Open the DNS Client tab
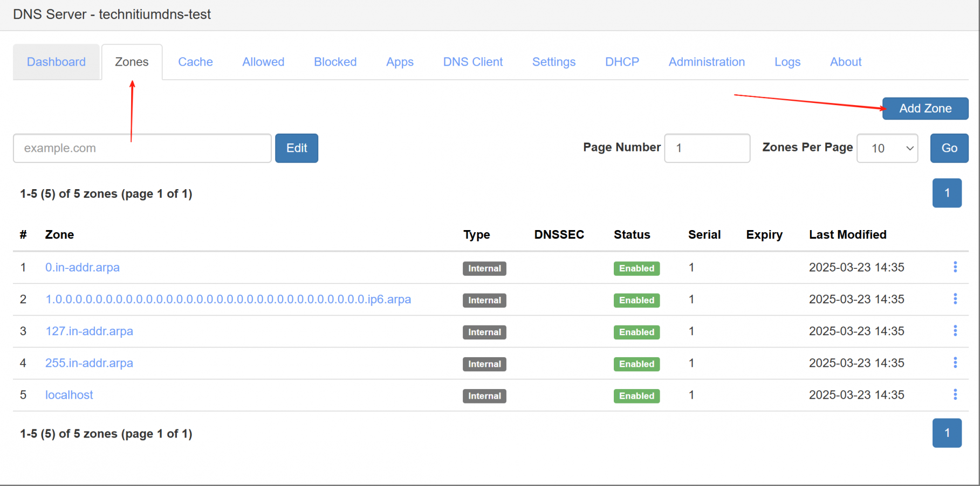This screenshot has width=980, height=486. point(472,61)
